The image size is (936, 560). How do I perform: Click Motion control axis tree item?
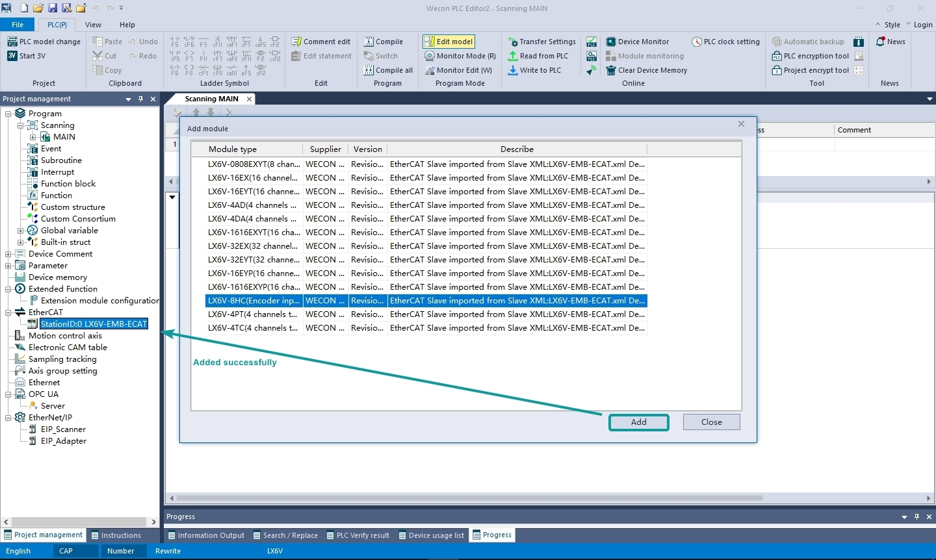click(65, 336)
